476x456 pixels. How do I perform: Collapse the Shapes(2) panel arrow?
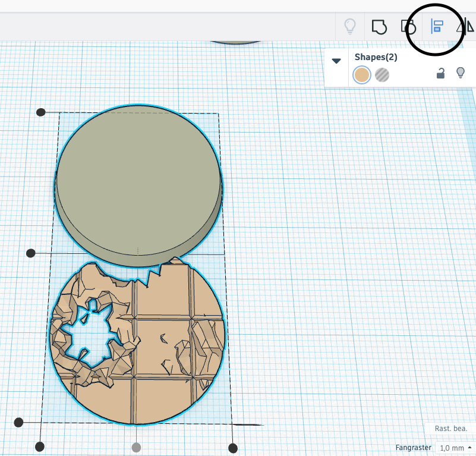(336, 61)
